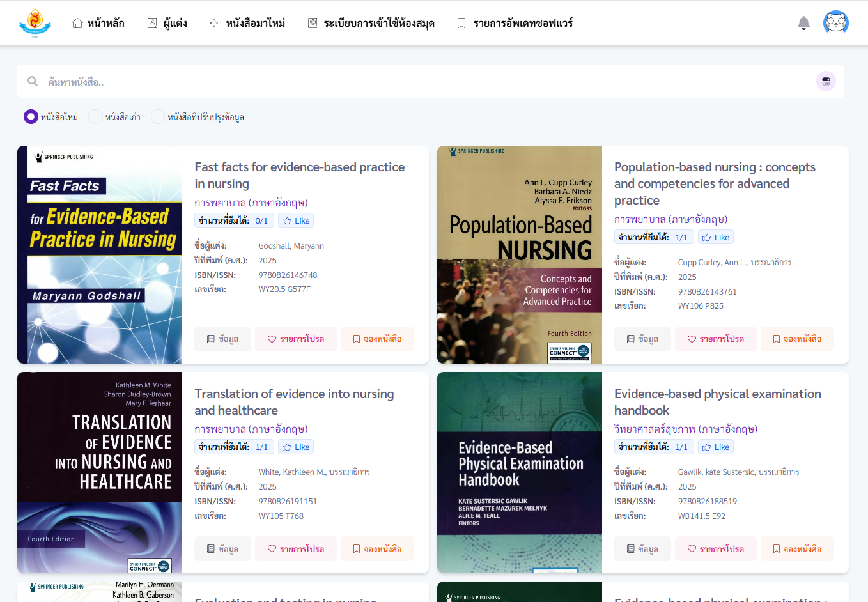Open the หน้าหลัก home menu item
Image resolution: width=868 pixels, height=602 pixels.
tap(98, 23)
